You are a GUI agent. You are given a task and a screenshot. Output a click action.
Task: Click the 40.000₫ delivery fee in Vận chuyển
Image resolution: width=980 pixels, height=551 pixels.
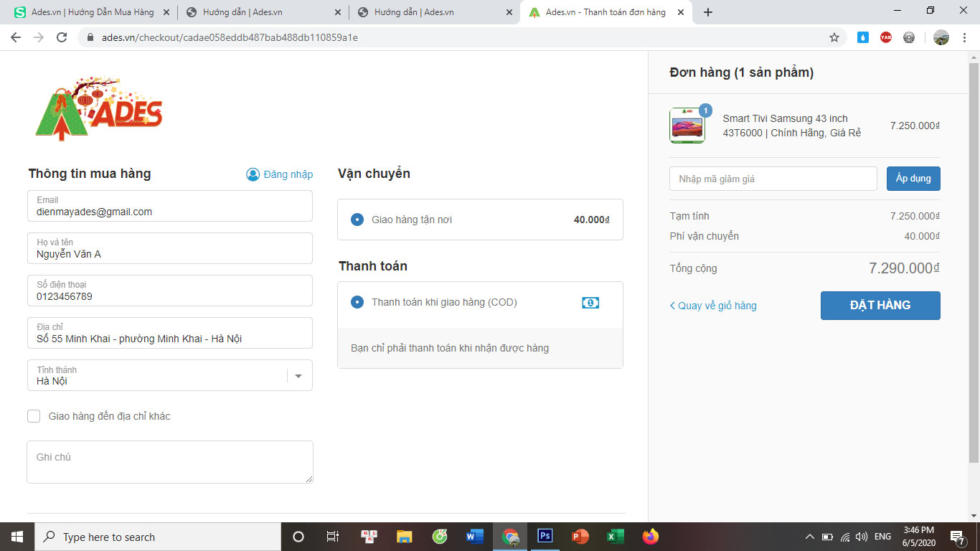click(x=592, y=220)
